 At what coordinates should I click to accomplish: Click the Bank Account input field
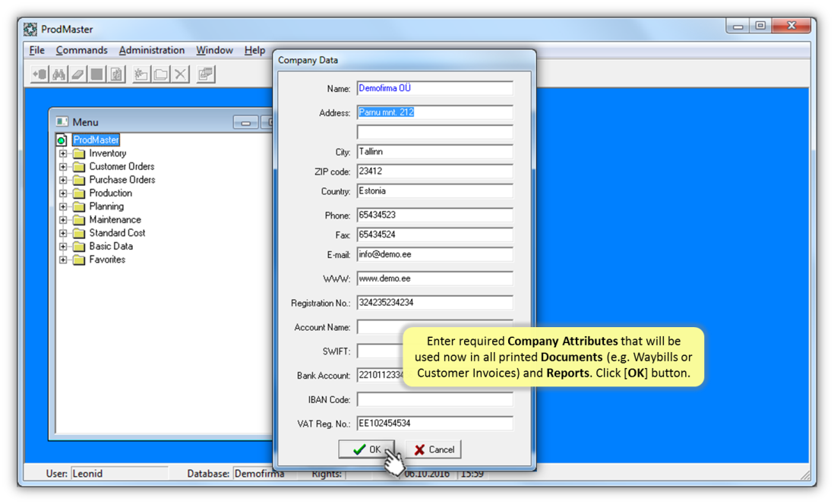point(380,375)
